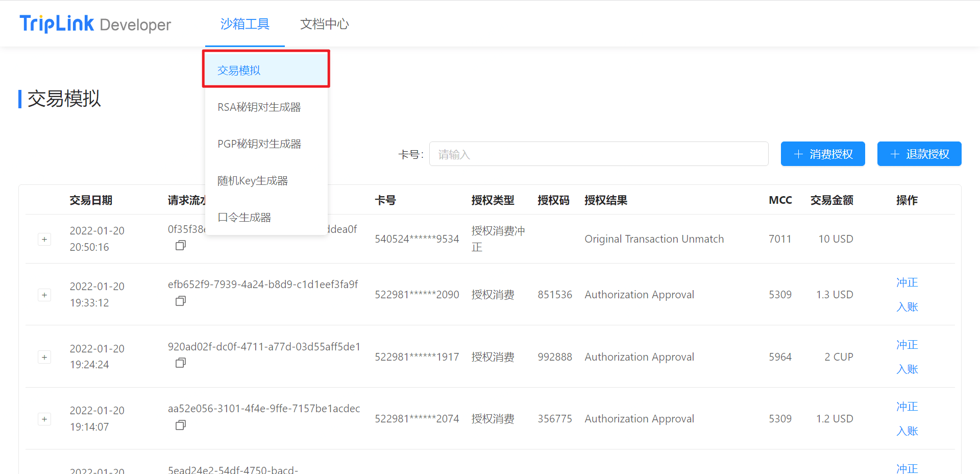The image size is (980, 474).
Task: Select 交易模拟 from the dropdown menu
Action: [x=239, y=70]
